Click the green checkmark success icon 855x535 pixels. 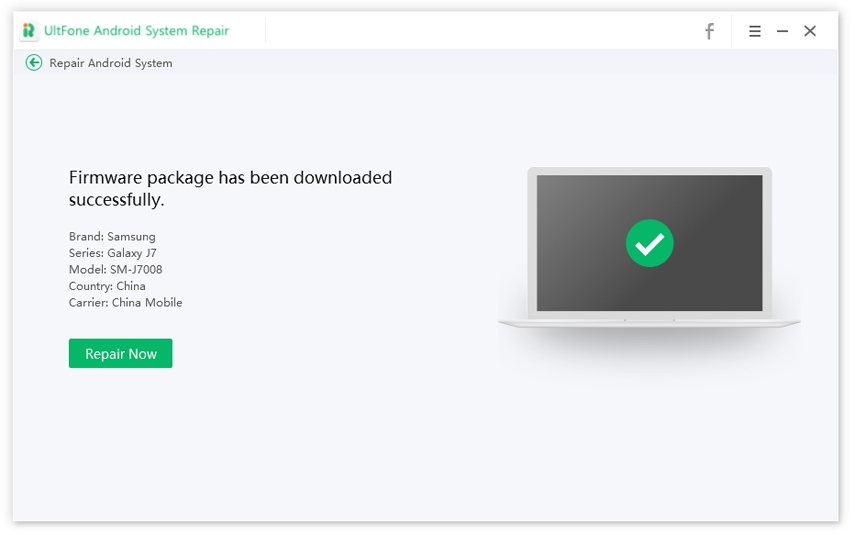point(649,243)
